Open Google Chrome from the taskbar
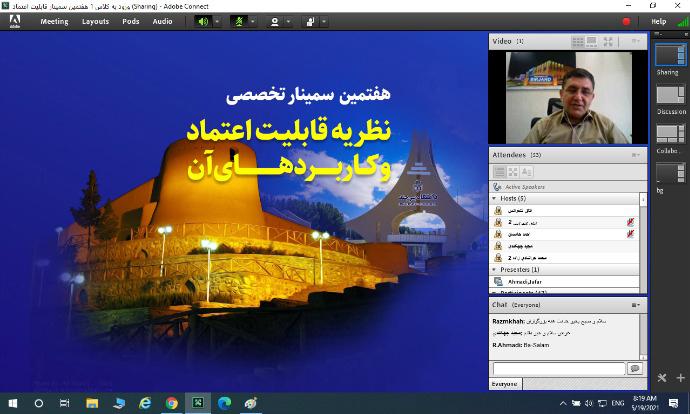This screenshot has width=690, height=414. pyautogui.click(x=172, y=403)
